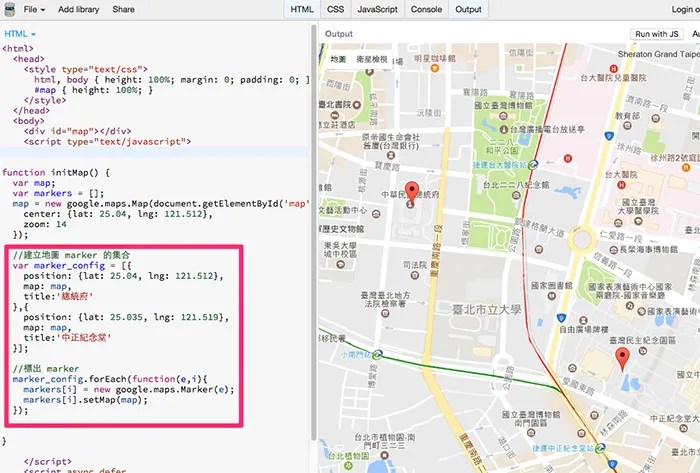Click the 東吳大學城中校區 school icon
Image resolution: width=700 pixels, height=473 pixels.
pos(341,265)
